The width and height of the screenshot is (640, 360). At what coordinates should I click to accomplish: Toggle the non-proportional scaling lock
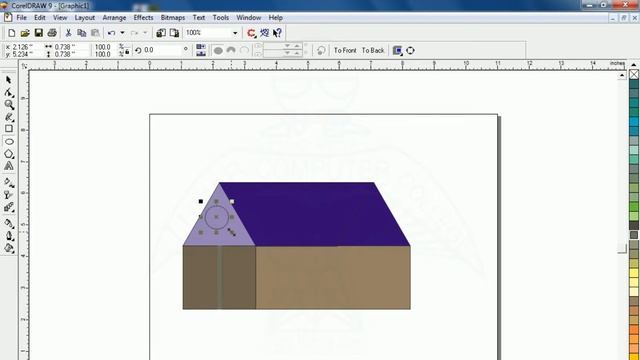pyautogui.click(x=127, y=52)
